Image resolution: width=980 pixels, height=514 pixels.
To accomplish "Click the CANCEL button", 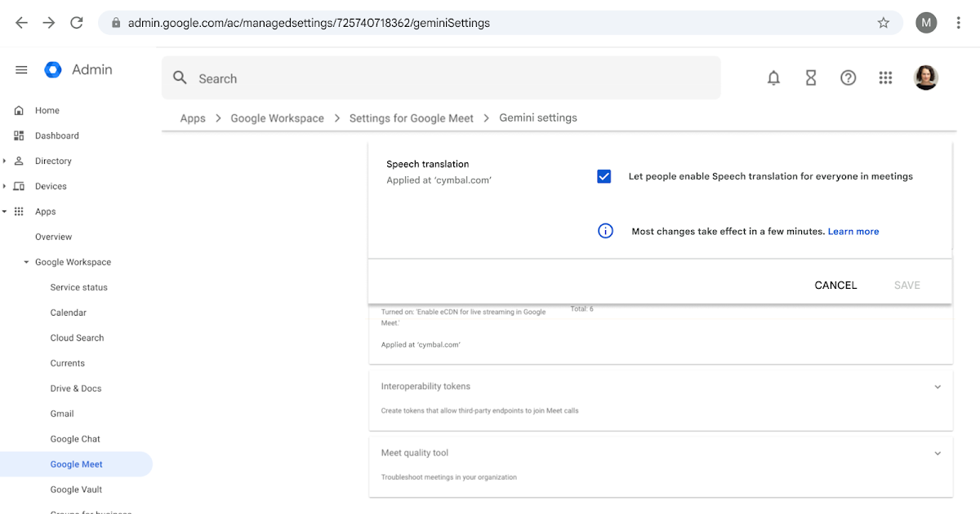I will (x=835, y=285).
